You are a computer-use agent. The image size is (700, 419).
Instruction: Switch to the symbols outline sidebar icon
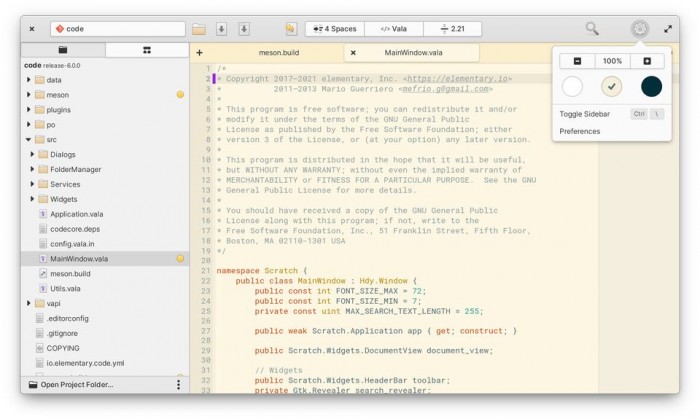coord(147,50)
